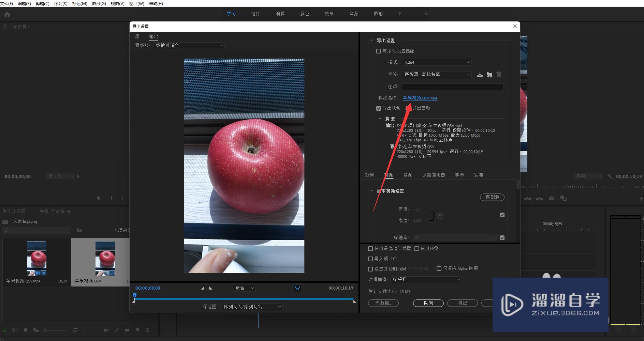Toggle the Use Previews checkbox

point(416,249)
